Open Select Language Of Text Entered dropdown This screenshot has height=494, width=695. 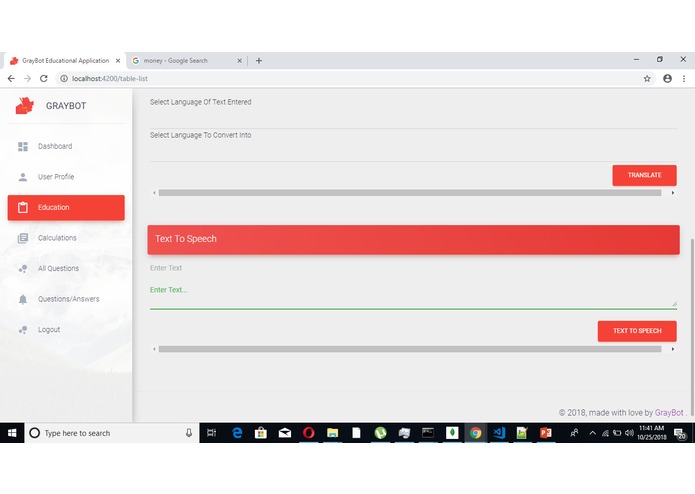click(413, 118)
